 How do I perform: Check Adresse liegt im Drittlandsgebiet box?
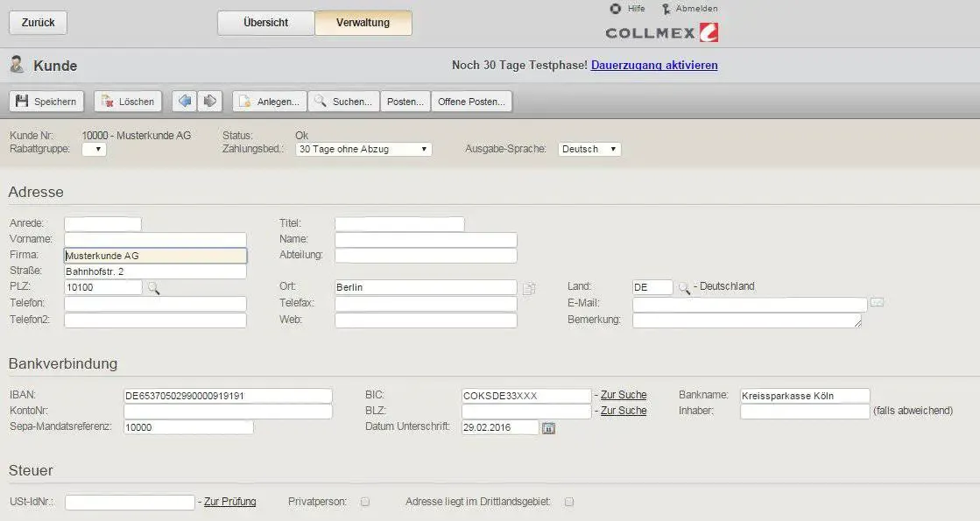(x=569, y=503)
